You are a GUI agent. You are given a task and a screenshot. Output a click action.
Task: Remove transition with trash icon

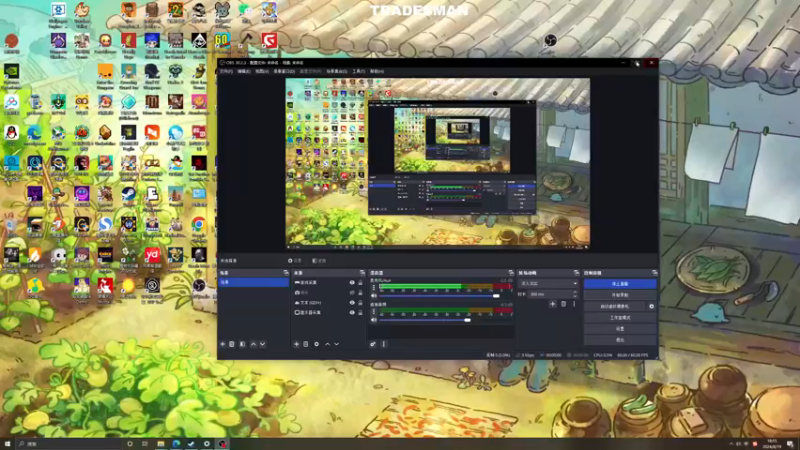[x=564, y=304]
